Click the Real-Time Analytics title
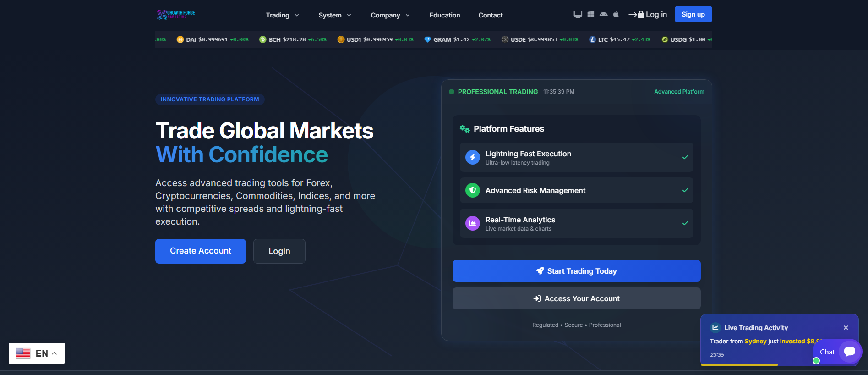Screen dimensions: 868x375 [520, 220]
